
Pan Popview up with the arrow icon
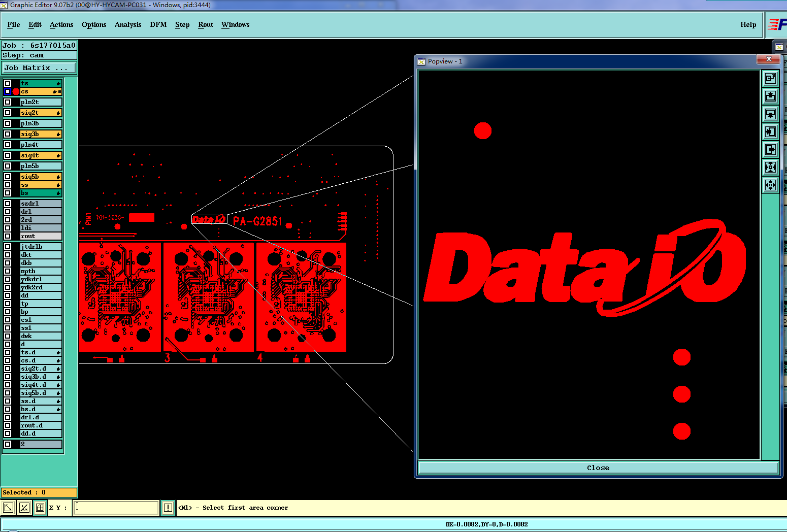[770, 96]
